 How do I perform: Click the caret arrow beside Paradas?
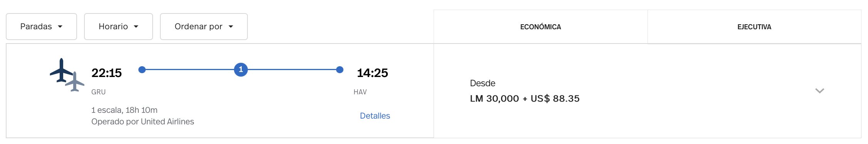(x=60, y=27)
